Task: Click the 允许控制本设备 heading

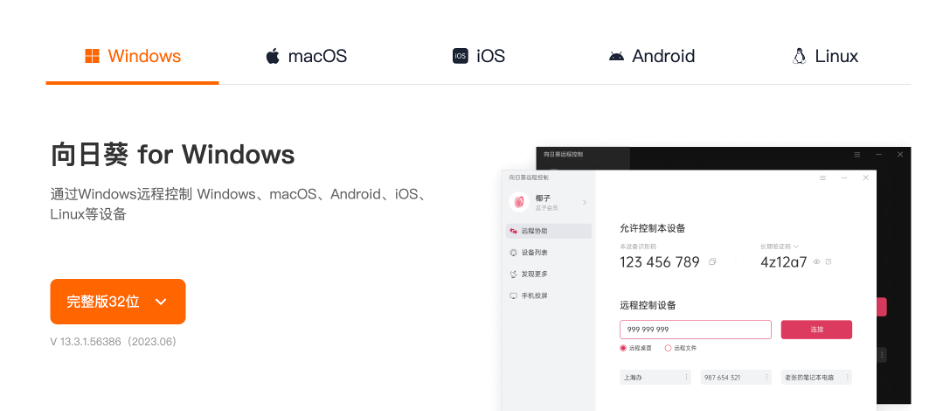Action: click(x=652, y=228)
